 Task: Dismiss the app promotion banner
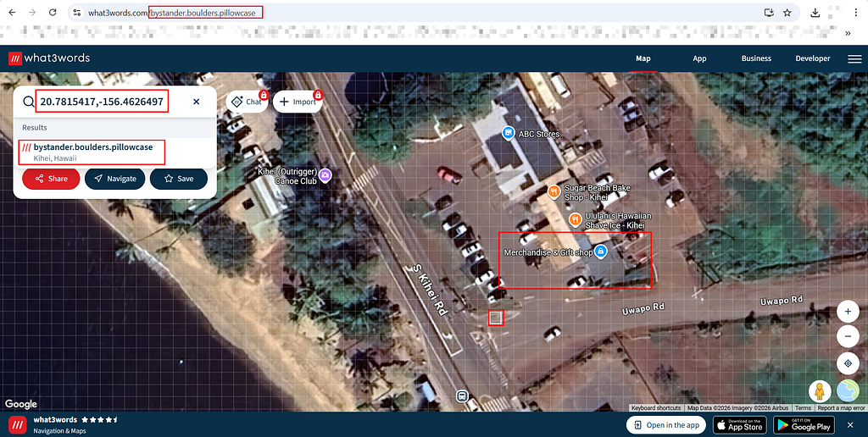[x=850, y=425]
